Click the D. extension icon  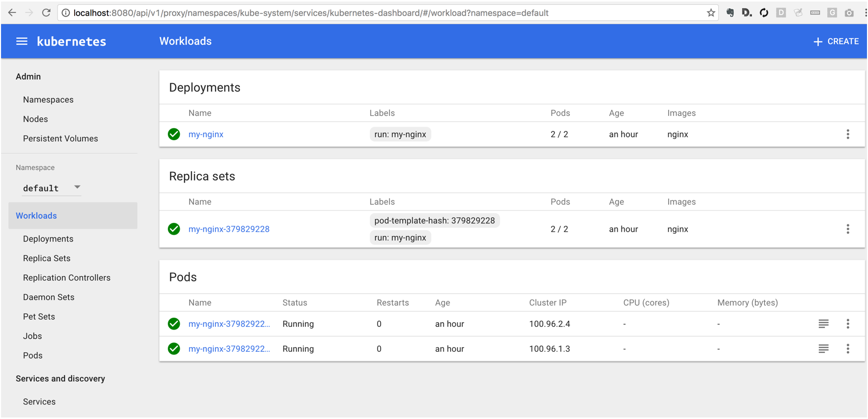(x=747, y=13)
